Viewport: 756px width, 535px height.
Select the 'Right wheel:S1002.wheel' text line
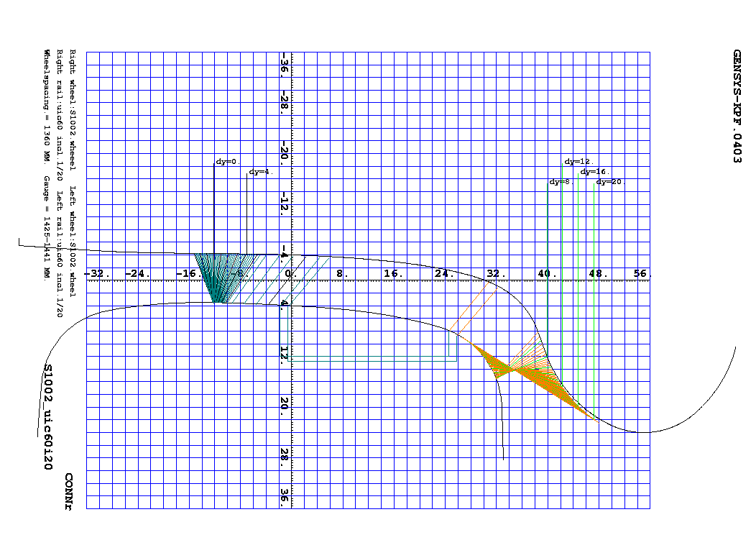(73, 109)
